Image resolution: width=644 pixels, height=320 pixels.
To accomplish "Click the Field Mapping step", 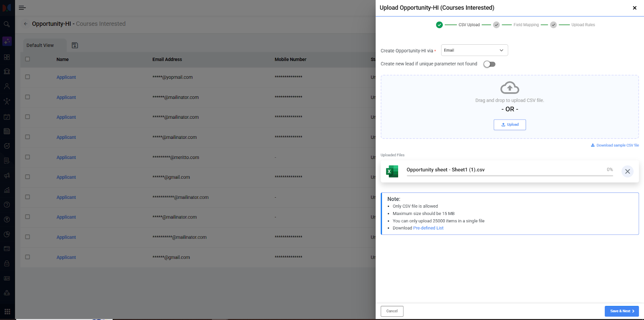I will (x=526, y=25).
